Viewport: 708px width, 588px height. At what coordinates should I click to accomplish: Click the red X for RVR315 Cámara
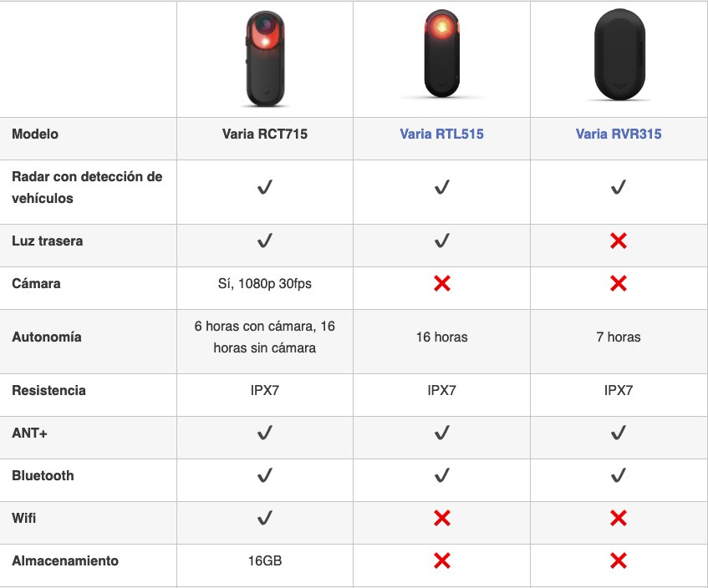click(619, 284)
